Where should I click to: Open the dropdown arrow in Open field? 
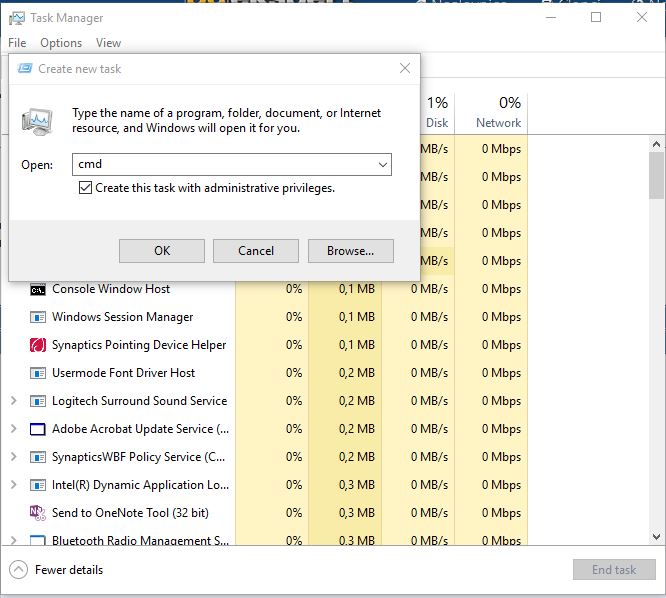click(x=382, y=164)
